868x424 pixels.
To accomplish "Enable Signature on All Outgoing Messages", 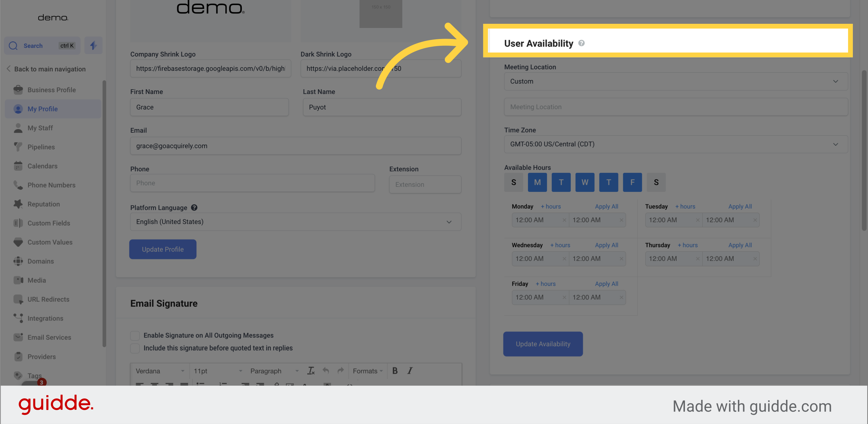I will 135,335.
